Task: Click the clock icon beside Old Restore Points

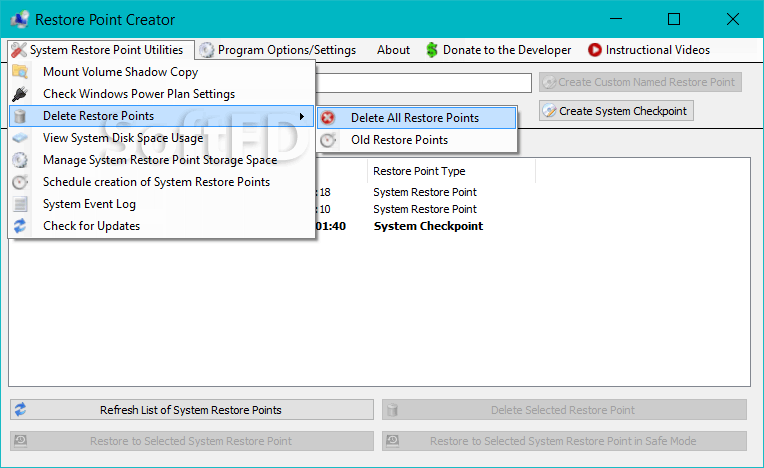Action: click(x=328, y=140)
